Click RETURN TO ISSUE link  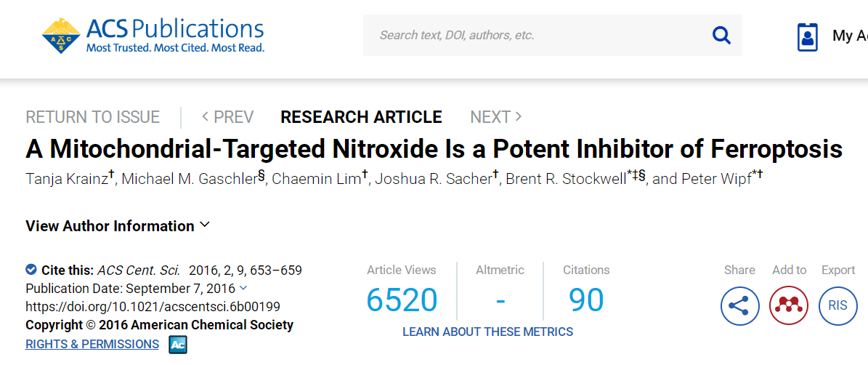[x=92, y=117]
